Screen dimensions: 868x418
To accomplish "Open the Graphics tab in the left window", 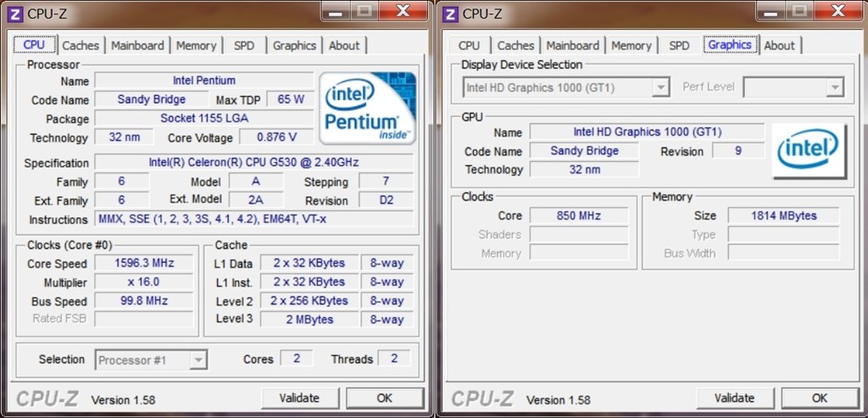I will coord(294,46).
